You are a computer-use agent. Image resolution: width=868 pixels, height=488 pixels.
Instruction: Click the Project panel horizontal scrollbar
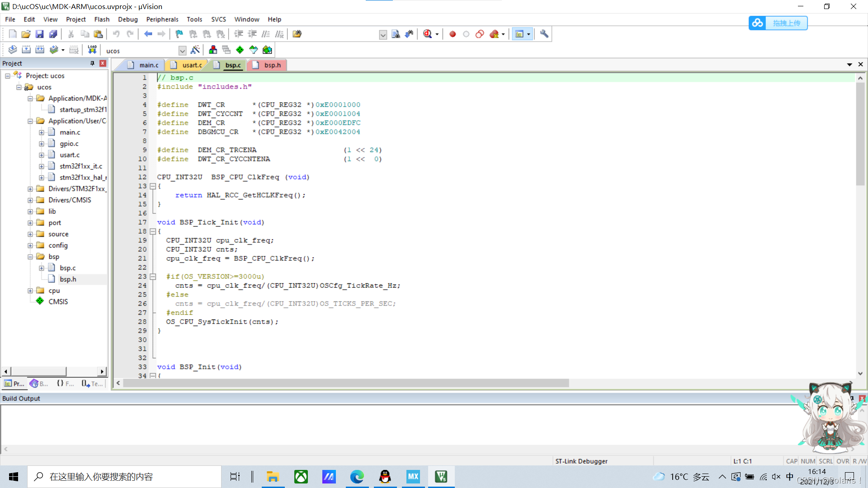click(x=38, y=371)
